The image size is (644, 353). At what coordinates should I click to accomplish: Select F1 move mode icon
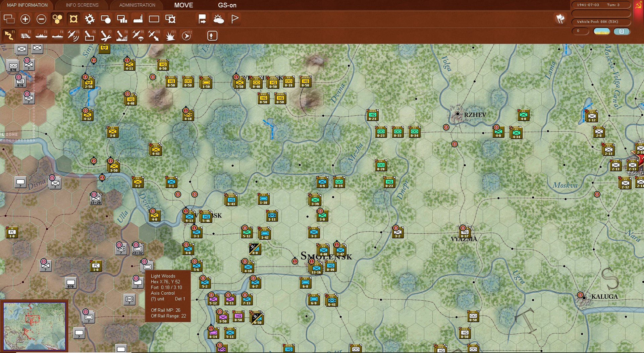point(9,35)
